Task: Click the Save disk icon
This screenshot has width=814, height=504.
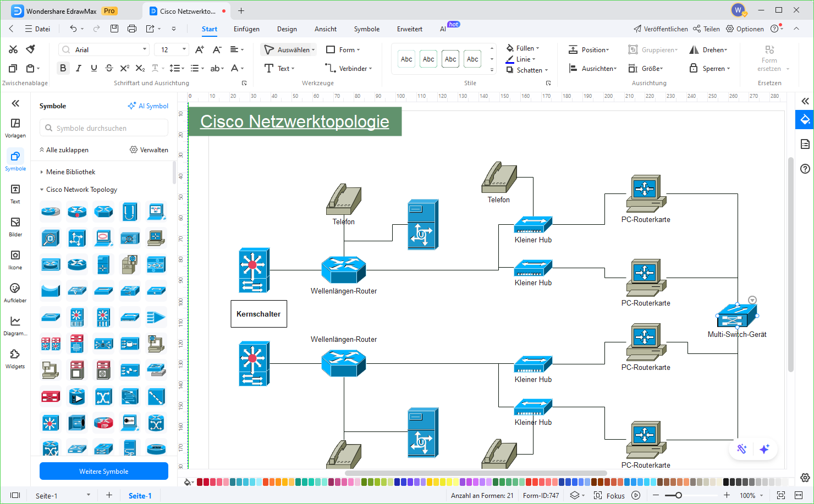Action: coord(114,29)
